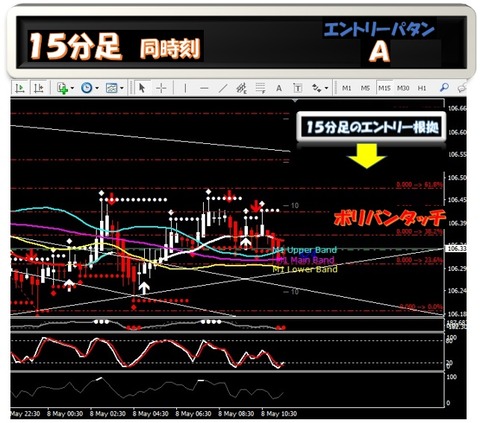
Task: Click the clock Periods icon
Action: 87,88
